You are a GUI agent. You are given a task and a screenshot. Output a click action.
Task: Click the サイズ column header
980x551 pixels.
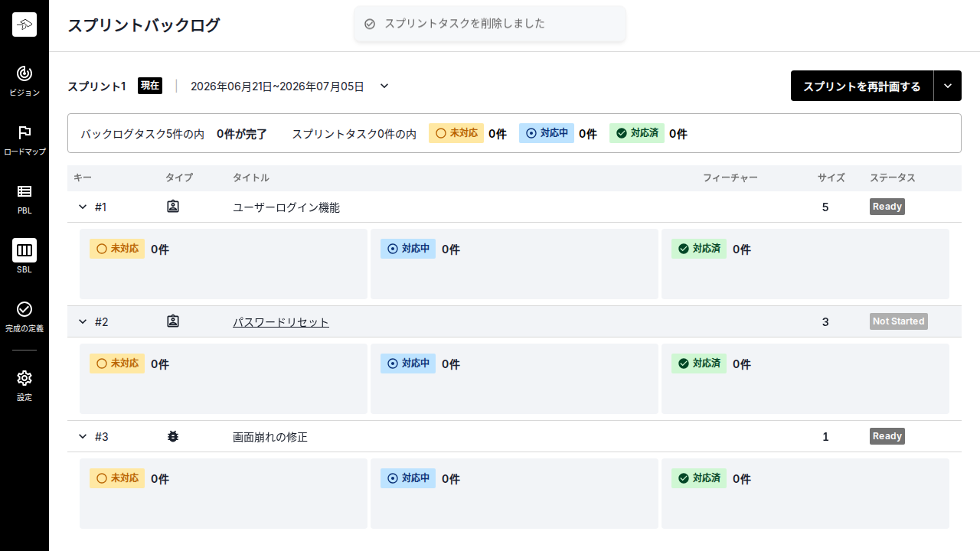[x=831, y=178]
